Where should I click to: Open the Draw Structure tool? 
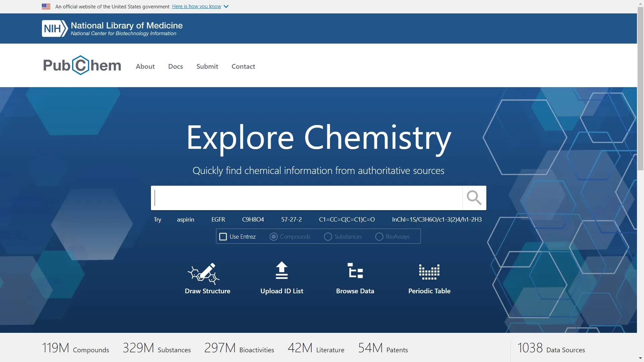[207, 278]
